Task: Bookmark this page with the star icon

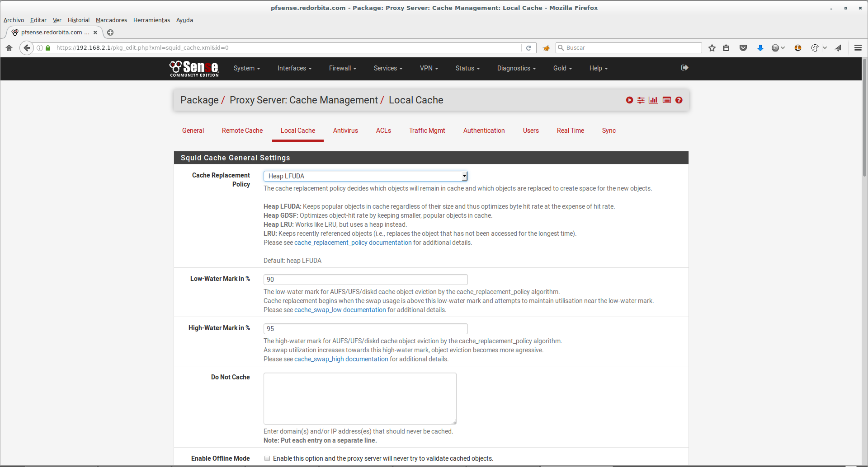Action: pyautogui.click(x=712, y=48)
